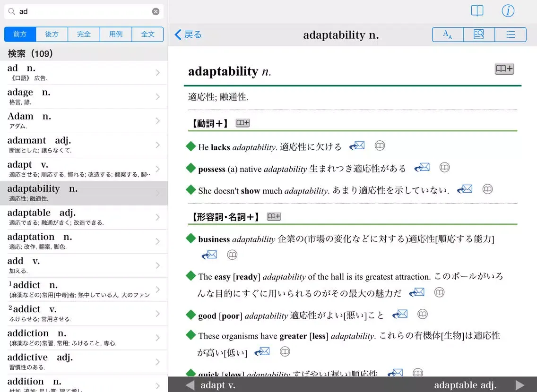Open the 'ad n.' entry chevron

pos(157,73)
